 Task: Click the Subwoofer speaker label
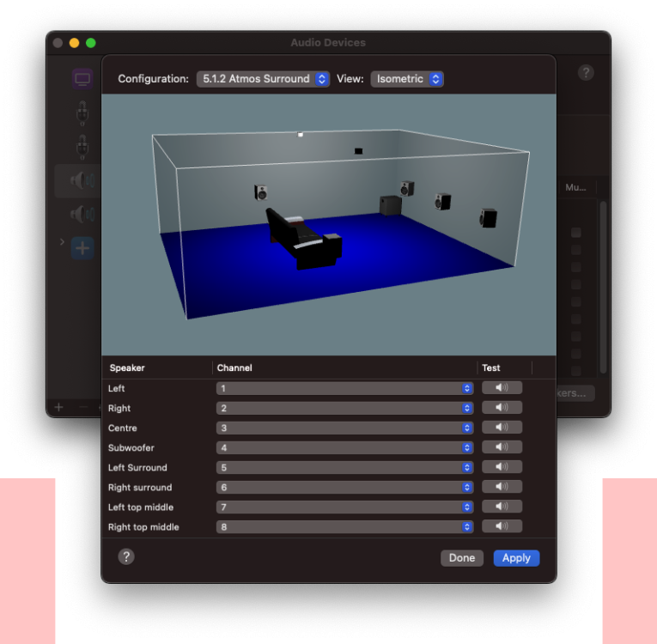[131, 447]
